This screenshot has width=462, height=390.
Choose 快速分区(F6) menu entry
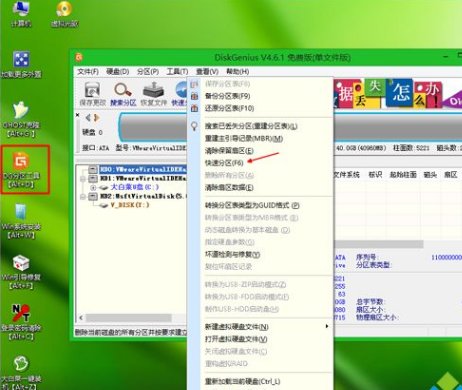coord(224,163)
